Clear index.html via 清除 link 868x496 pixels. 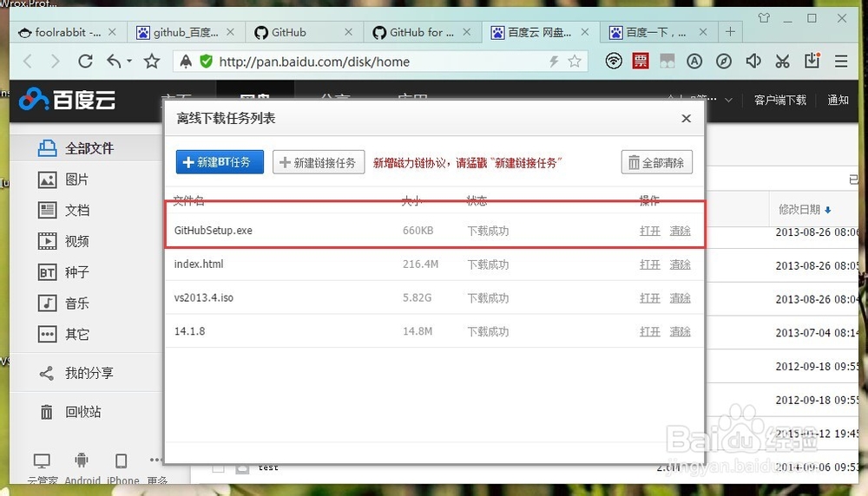680,264
